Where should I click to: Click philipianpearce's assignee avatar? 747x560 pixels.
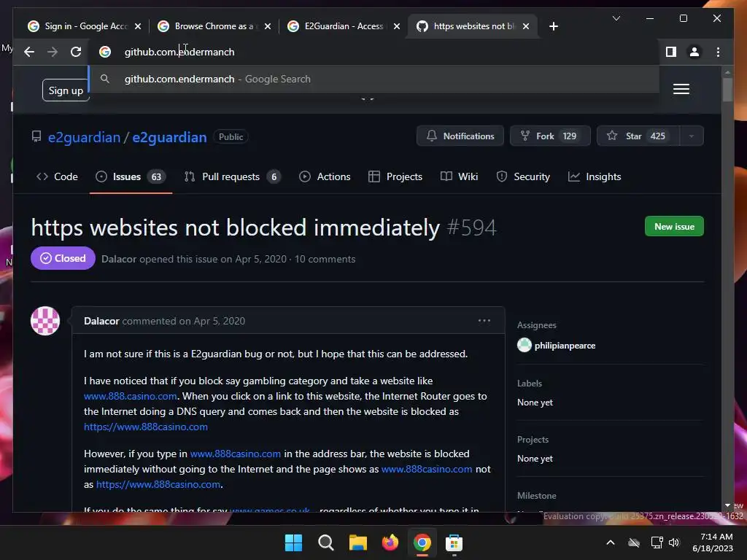point(525,345)
